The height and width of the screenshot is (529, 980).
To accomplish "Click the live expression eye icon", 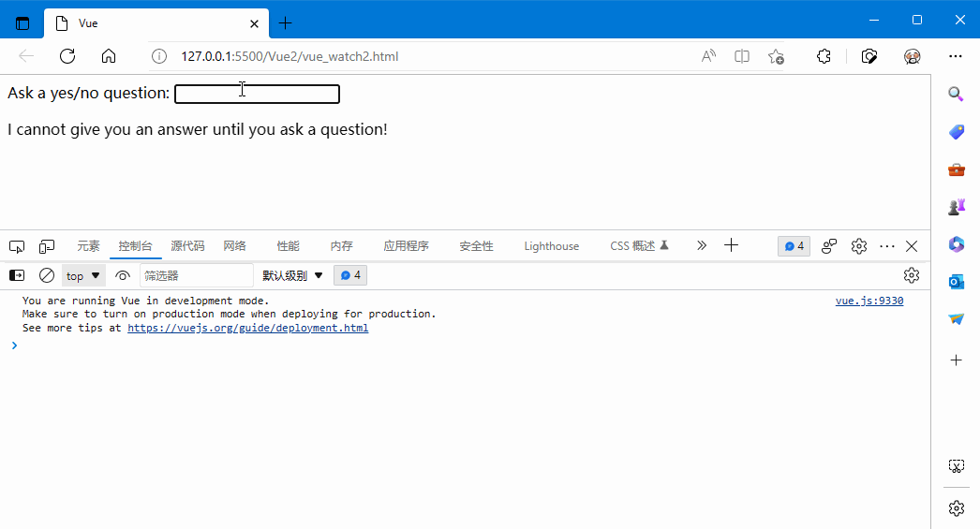I will click(123, 275).
